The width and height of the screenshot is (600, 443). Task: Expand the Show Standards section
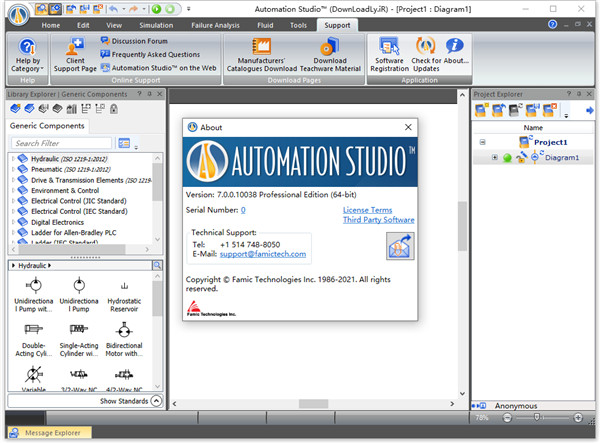click(x=156, y=401)
